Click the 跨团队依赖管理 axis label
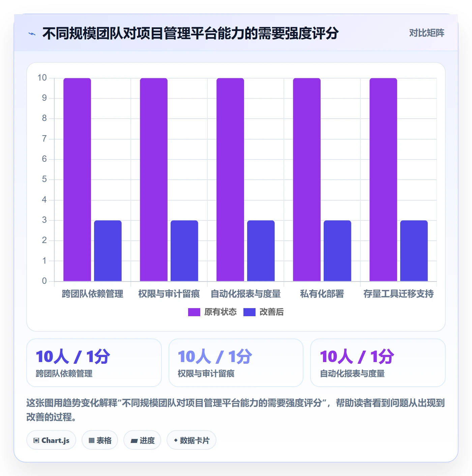 (x=92, y=294)
